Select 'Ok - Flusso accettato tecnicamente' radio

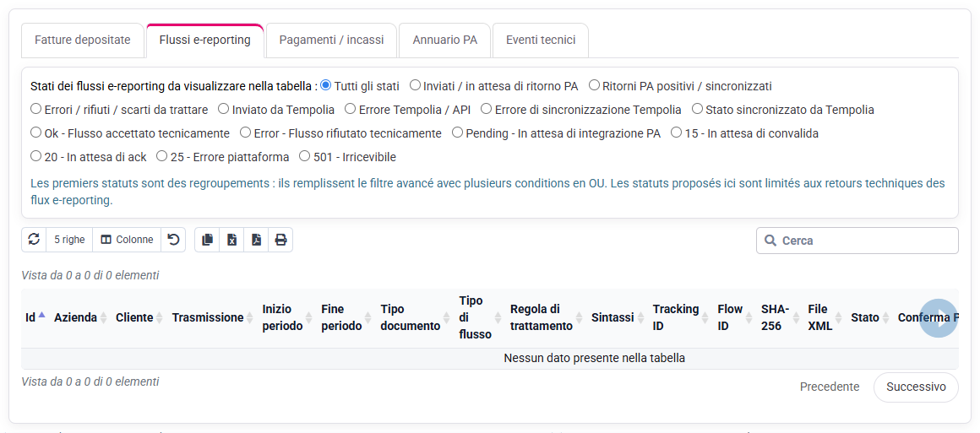click(35, 133)
